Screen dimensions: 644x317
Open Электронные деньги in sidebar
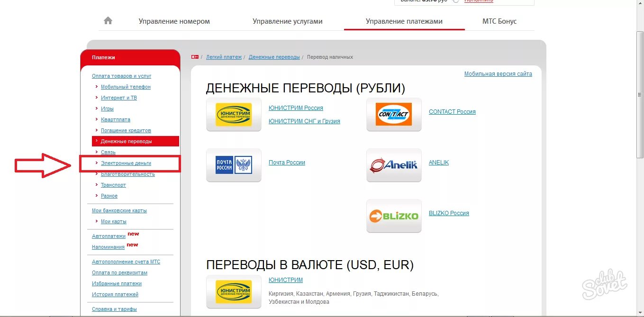click(126, 163)
